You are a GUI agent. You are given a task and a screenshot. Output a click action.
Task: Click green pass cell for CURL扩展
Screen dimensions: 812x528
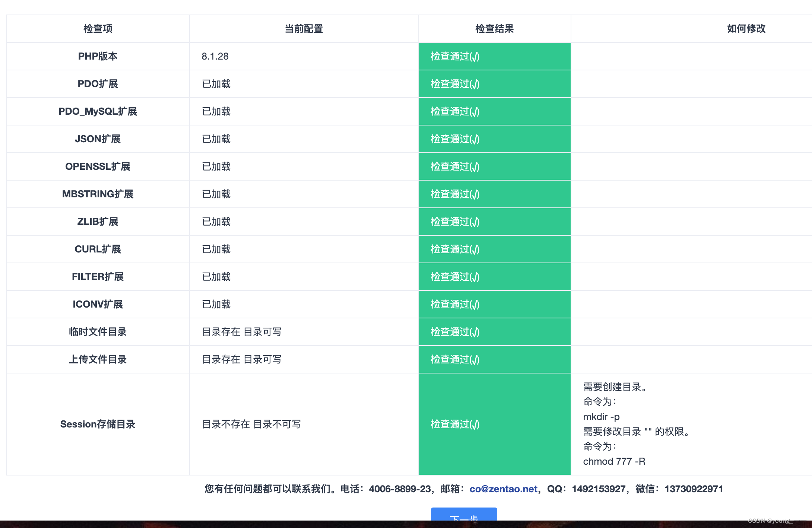(494, 249)
